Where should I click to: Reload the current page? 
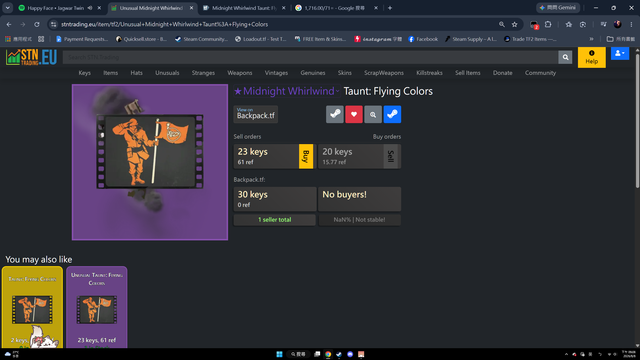tap(37, 24)
